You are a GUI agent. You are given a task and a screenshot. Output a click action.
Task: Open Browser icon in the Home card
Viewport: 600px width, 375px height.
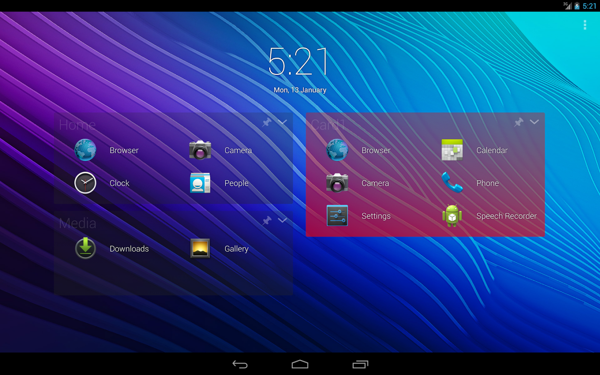tap(85, 150)
